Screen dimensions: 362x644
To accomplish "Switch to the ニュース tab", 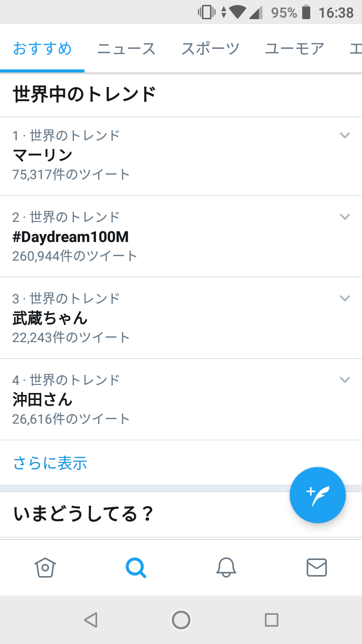I will [126, 49].
